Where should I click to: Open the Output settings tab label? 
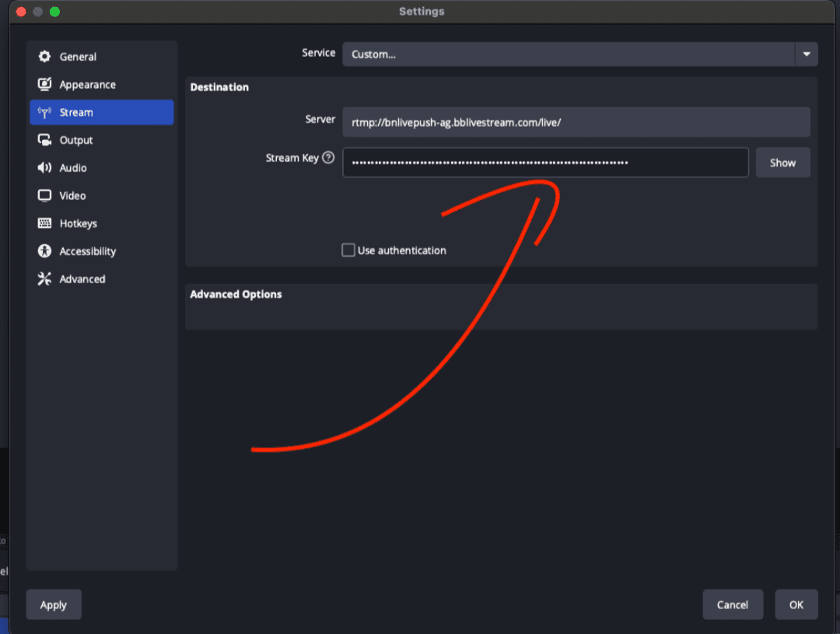coord(76,141)
